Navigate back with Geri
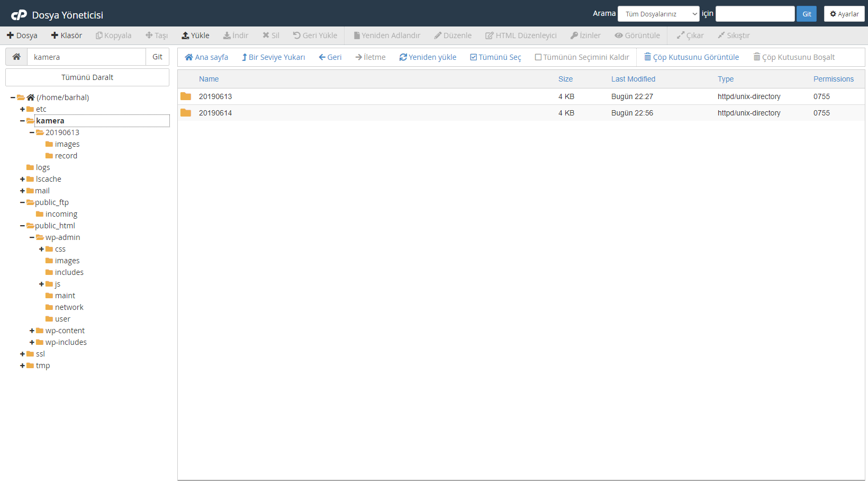Viewport: 868px width, 481px height. coord(330,57)
